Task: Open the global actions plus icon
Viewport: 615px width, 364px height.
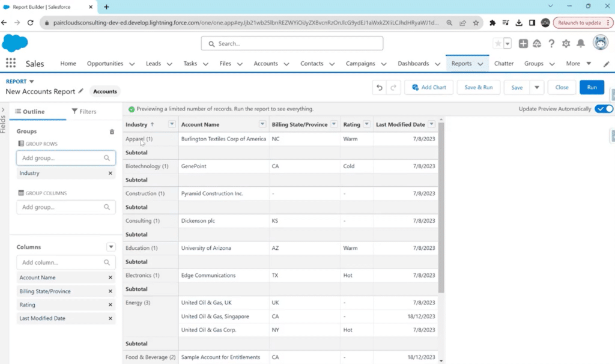Action: [x=523, y=43]
